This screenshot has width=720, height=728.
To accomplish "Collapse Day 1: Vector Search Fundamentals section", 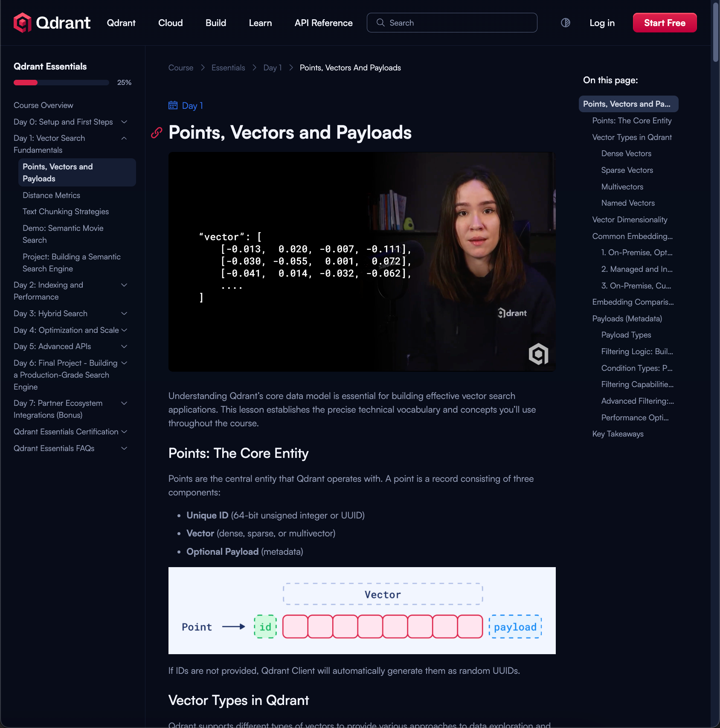I will pyautogui.click(x=124, y=138).
